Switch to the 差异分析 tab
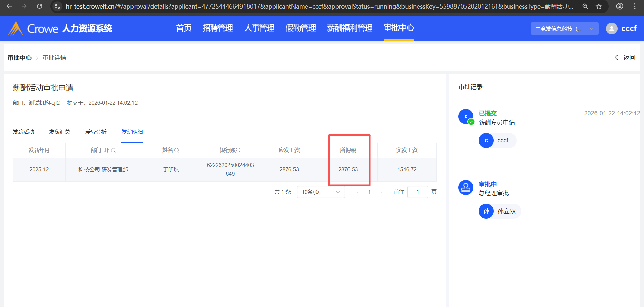Viewport: 644px width, 307px height. click(x=96, y=132)
